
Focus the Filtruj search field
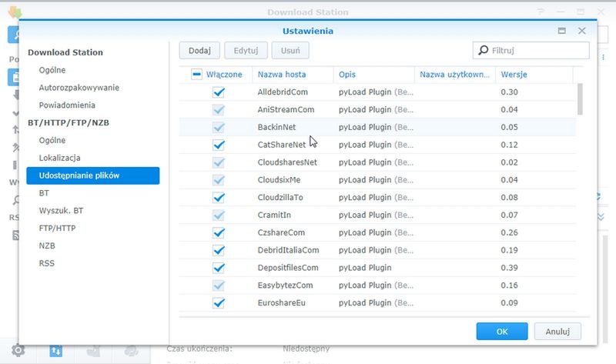coord(531,50)
